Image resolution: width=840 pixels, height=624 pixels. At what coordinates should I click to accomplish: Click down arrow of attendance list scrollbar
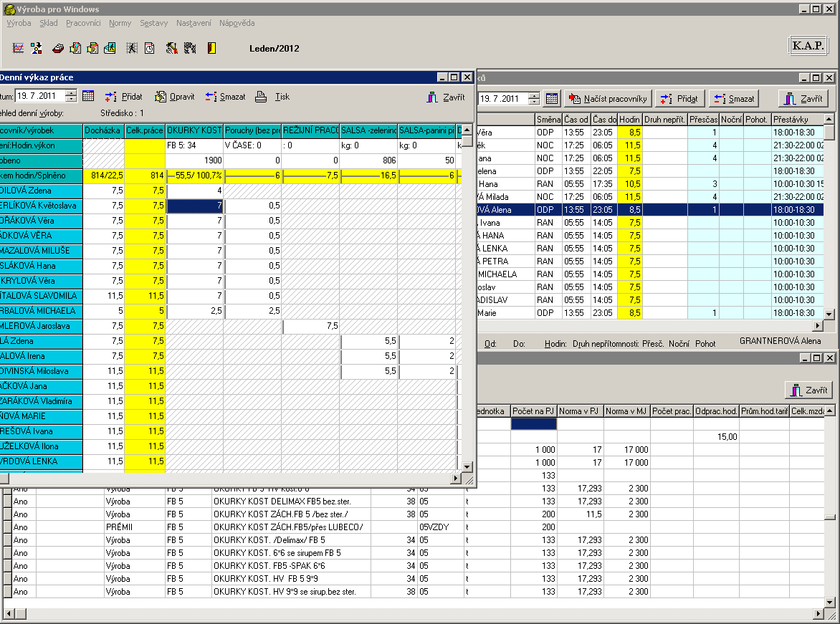pyautogui.click(x=829, y=315)
